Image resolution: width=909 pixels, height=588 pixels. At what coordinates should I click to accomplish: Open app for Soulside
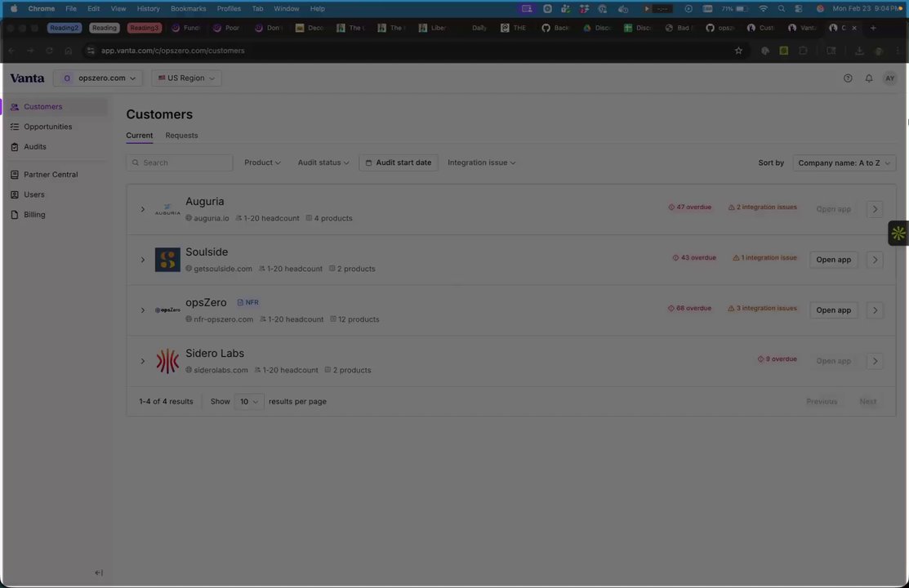[x=833, y=260]
